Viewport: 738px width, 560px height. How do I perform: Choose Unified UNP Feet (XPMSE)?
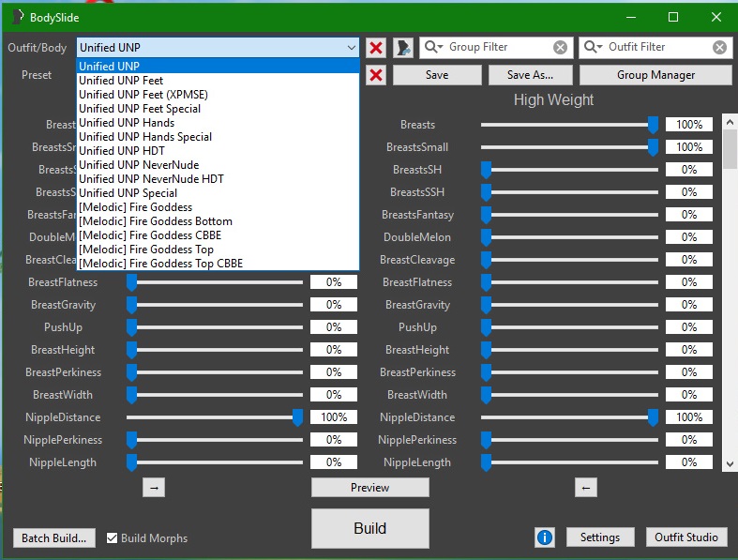(x=218, y=95)
